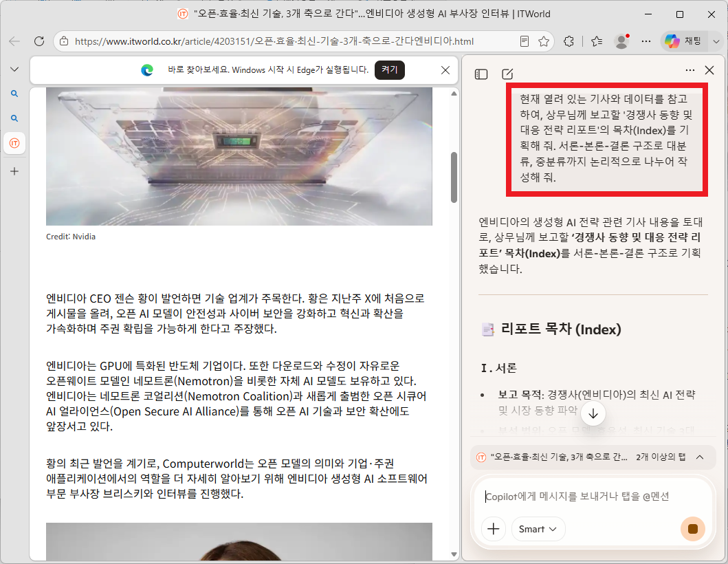Focus the Copilot message input field
The width and height of the screenshot is (728, 564).
pyautogui.click(x=591, y=496)
